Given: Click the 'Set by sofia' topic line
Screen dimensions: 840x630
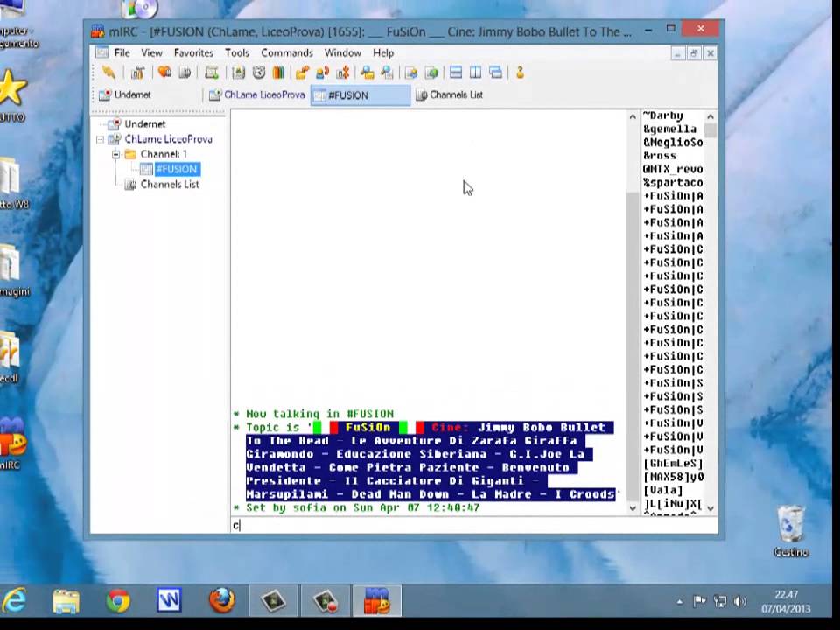Looking at the screenshot, I should [357, 507].
